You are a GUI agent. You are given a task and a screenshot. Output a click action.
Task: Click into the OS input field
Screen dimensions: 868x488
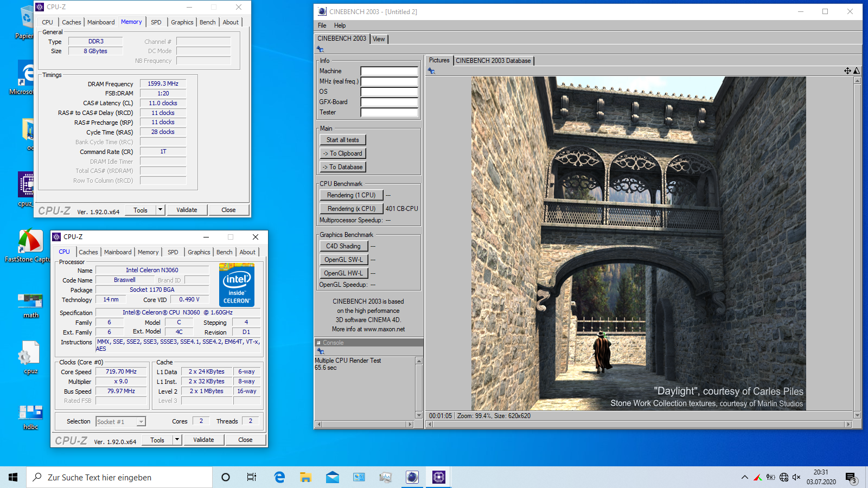pyautogui.click(x=390, y=92)
